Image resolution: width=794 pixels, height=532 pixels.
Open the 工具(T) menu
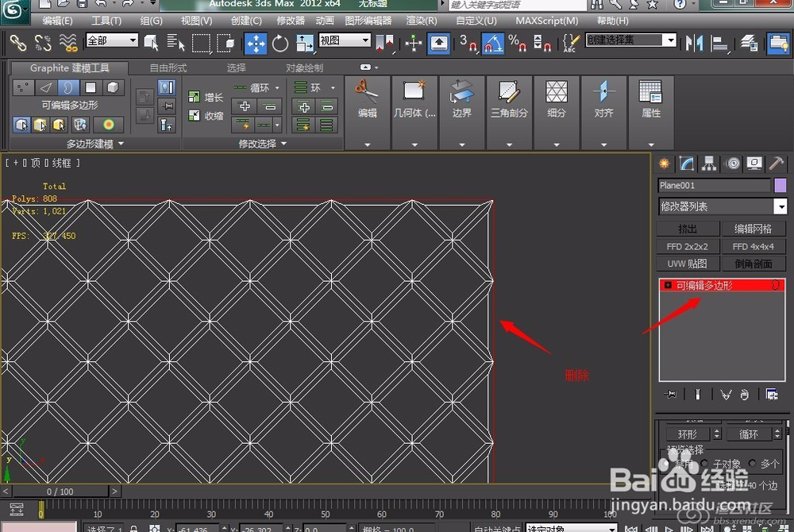coord(106,21)
